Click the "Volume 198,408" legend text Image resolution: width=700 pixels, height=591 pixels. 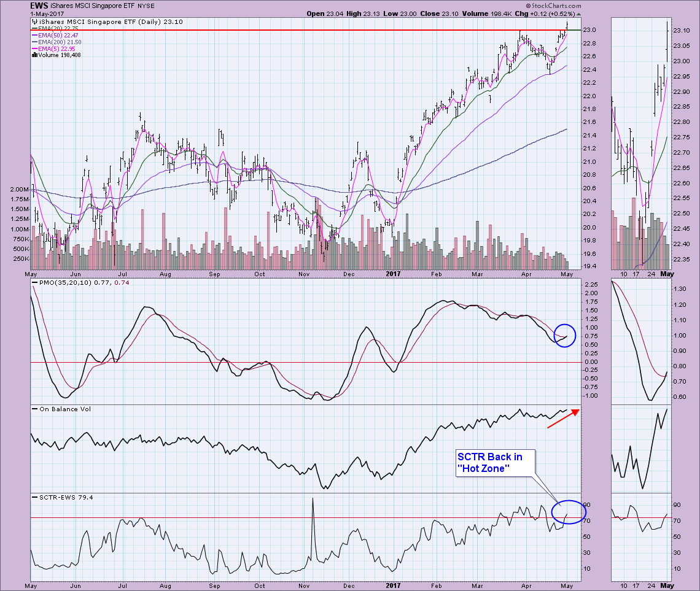(60, 55)
